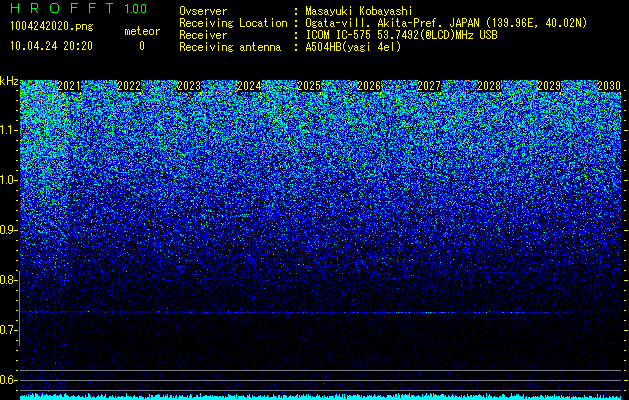Click the 2027 time marker
The width and height of the screenshot is (629, 400).
pyautogui.click(x=429, y=86)
